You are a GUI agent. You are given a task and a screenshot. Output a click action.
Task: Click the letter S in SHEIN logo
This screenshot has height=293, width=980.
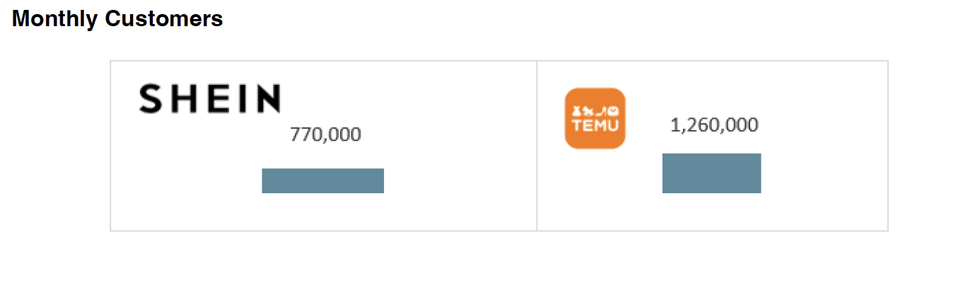tap(149, 98)
